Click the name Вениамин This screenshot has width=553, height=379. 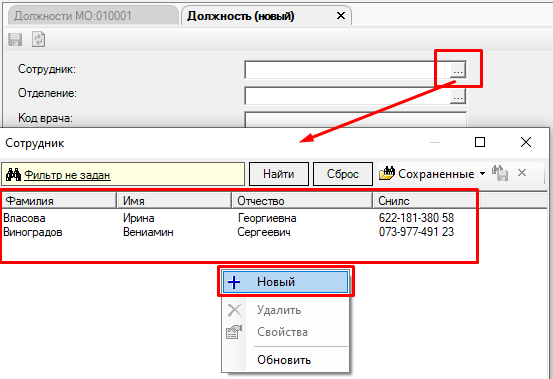148,232
